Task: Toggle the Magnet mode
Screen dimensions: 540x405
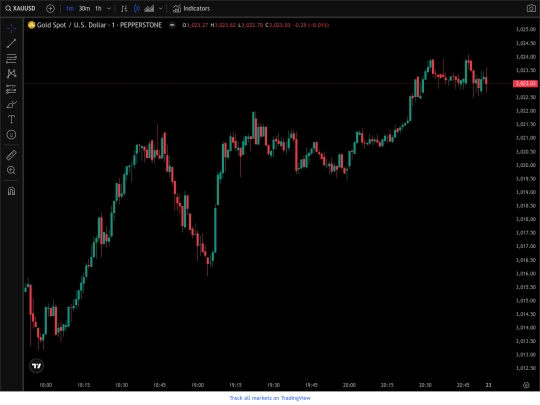Action: tap(11, 191)
